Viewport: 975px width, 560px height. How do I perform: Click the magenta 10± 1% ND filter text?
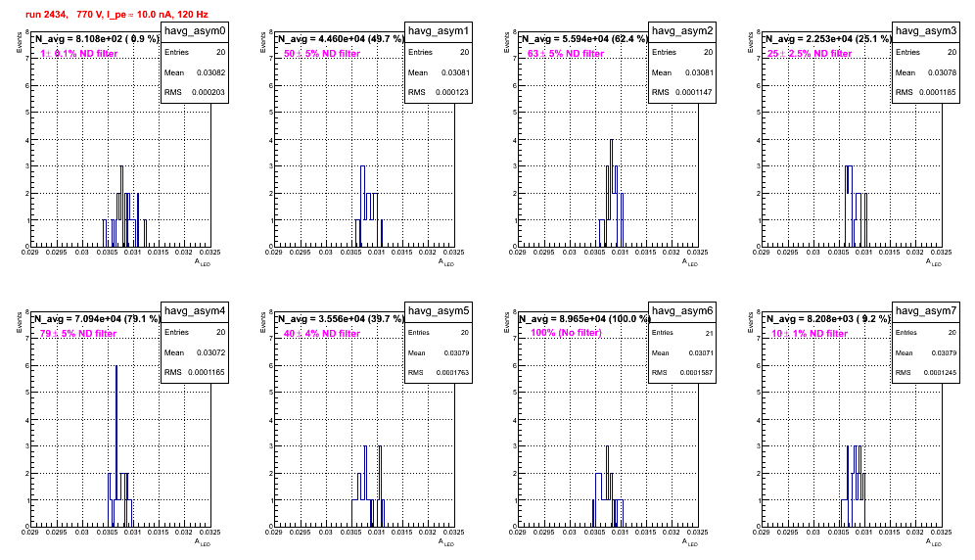810,334
